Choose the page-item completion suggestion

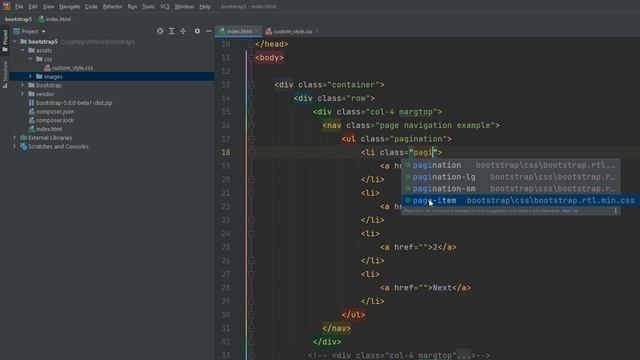(520, 200)
